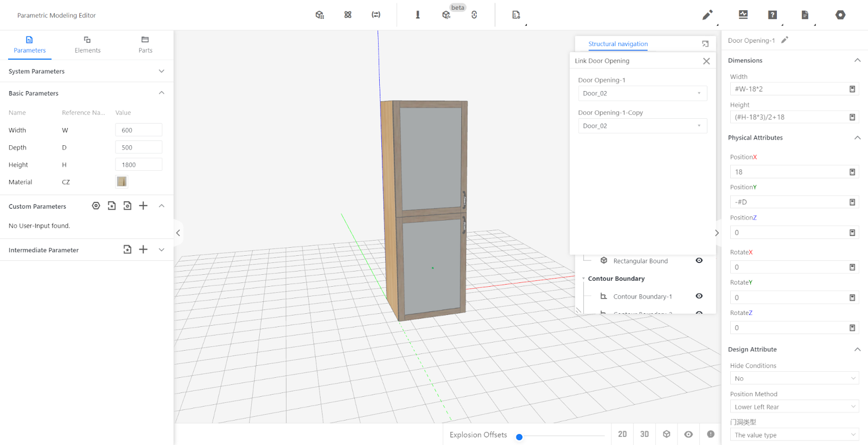Click the pencil edit icon in top toolbar
The image size is (868, 445).
click(707, 15)
